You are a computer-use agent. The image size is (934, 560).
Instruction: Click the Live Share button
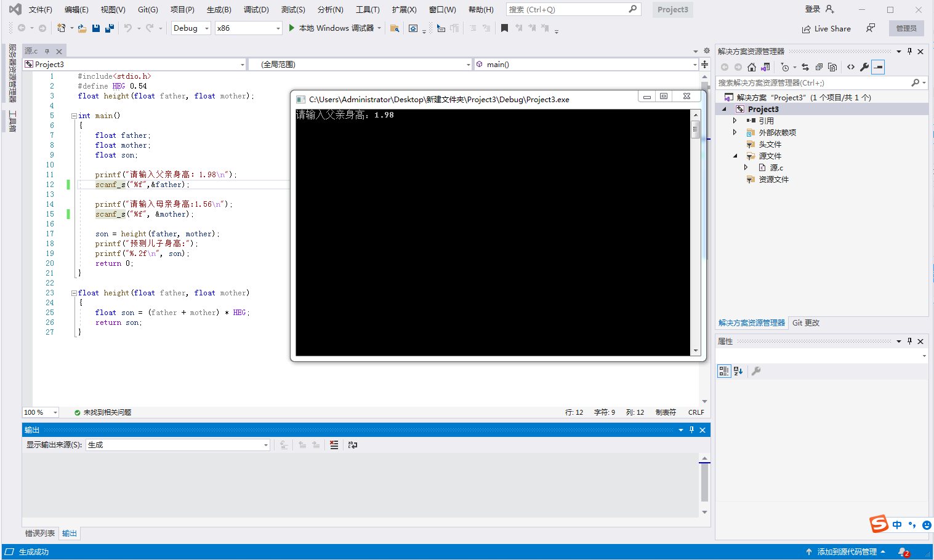click(826, 28)
